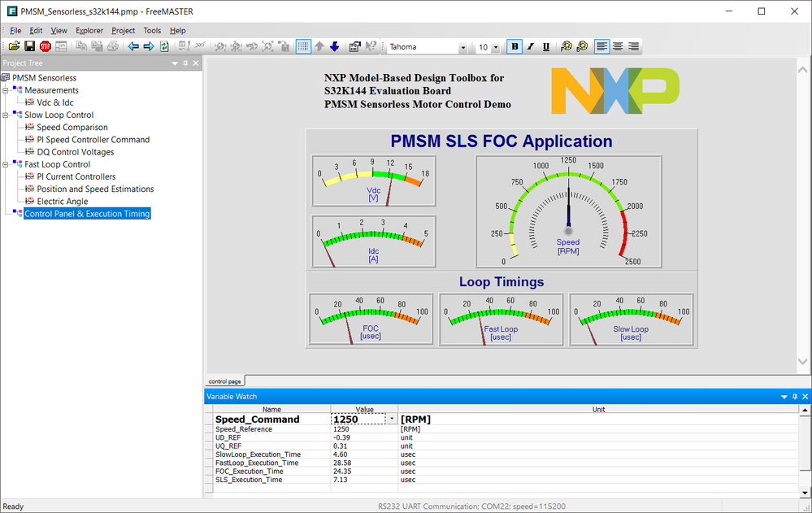Open the Project Tree panel options arrow

coord(175,63)
